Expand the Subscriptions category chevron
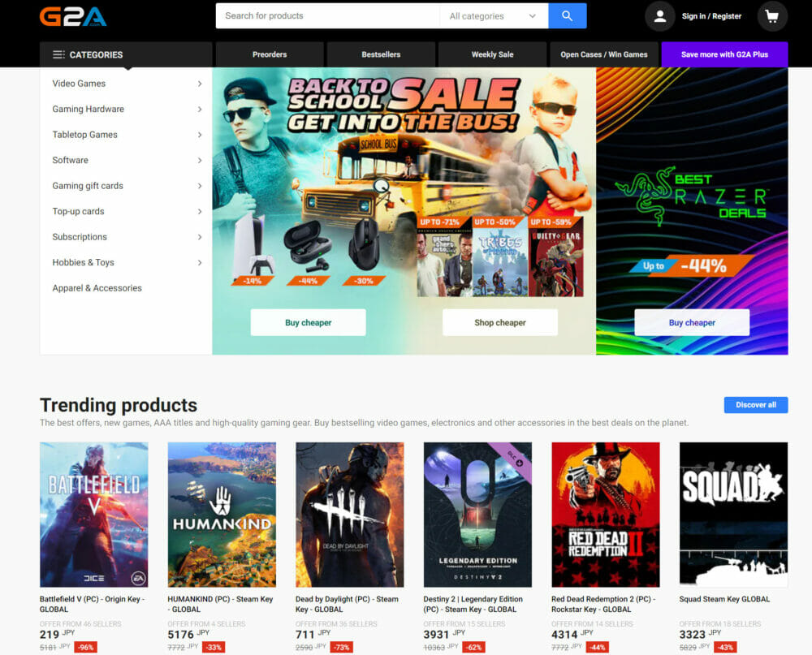This screenshot has height=655, width=812. click(x=199, y=237)
